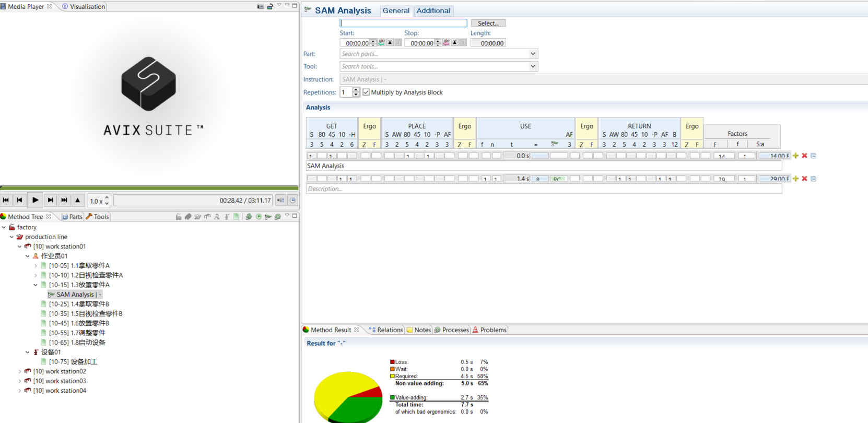This screenshot has width=868, height=423.
Task: Click the audio mute speaker icon
Action: tap(281, 200)
